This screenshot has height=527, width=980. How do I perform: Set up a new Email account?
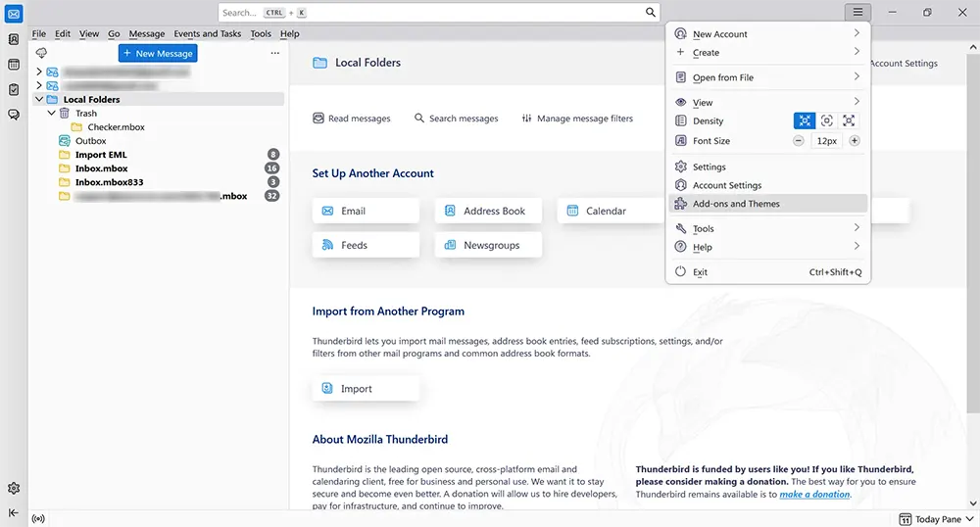pos(366,211)
